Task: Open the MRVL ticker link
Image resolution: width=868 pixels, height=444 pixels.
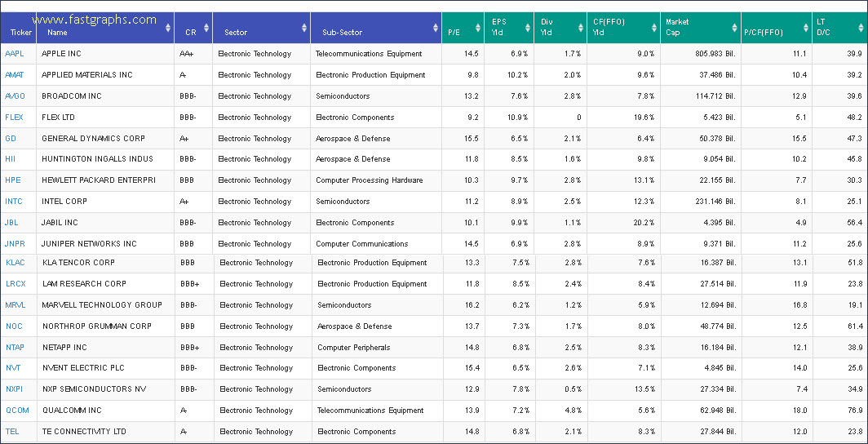Action: [15, 305]
